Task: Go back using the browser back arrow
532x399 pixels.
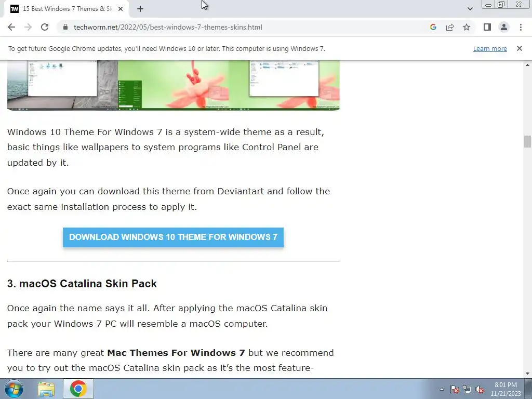Action: point(11,27)
